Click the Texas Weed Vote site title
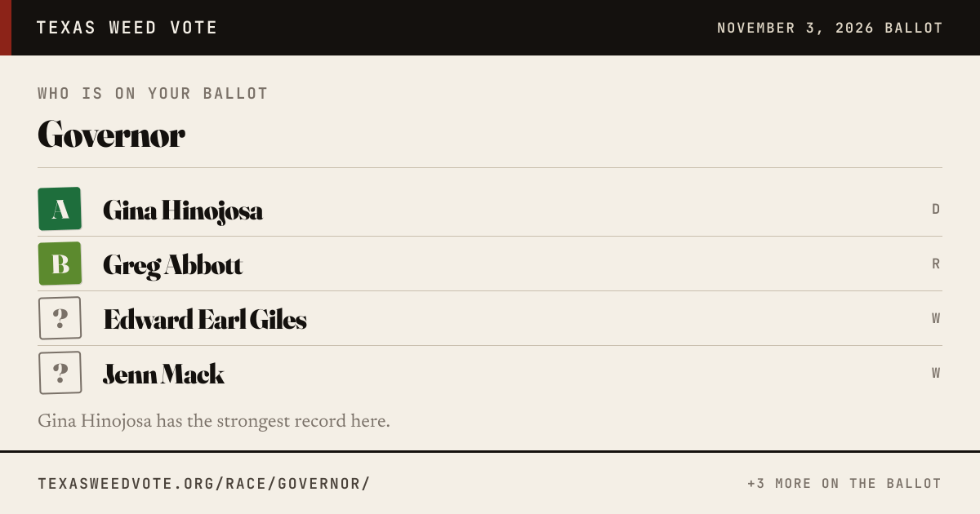Image resolution: width=980 pixels, height=514 pixels. coord(127,28)
